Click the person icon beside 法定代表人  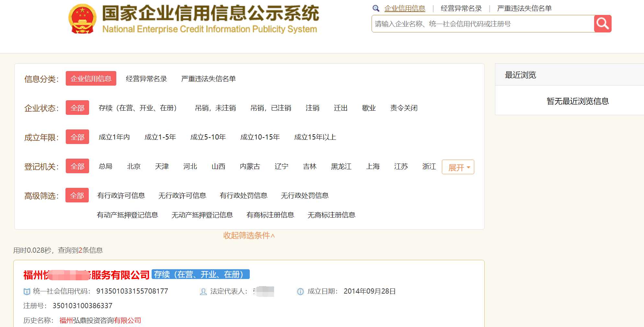(203, 291)
